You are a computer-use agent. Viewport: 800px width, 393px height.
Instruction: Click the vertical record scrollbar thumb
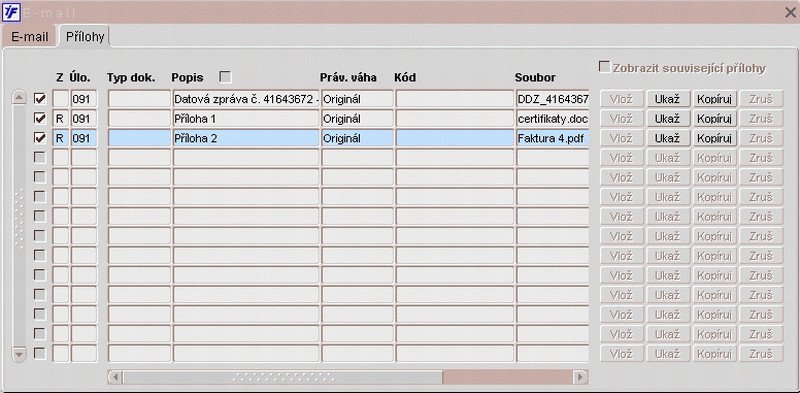[19, 226]
